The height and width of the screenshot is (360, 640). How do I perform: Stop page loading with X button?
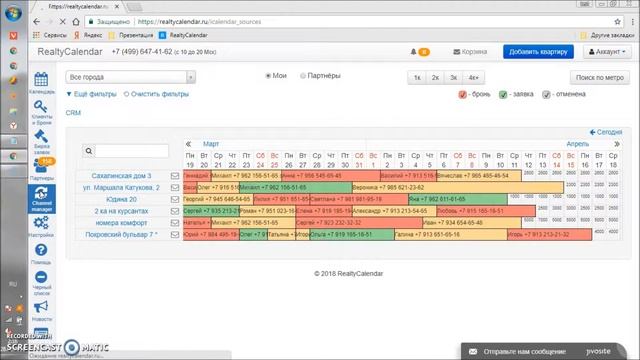pos(62,22)
